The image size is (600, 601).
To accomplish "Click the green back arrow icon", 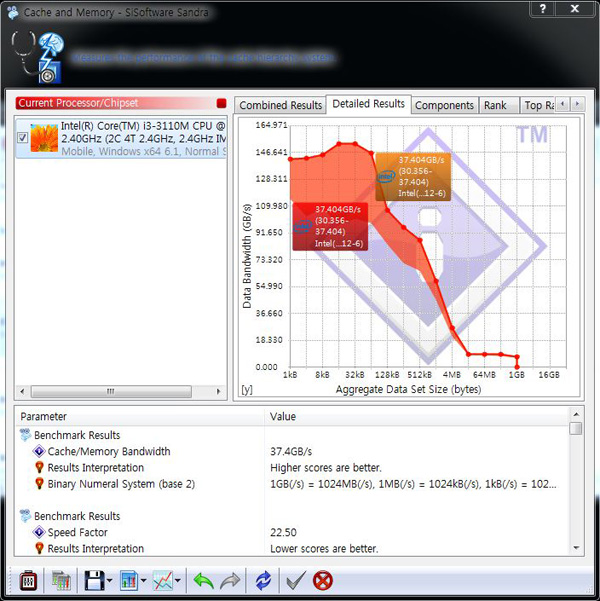I will tap(203, 580).
